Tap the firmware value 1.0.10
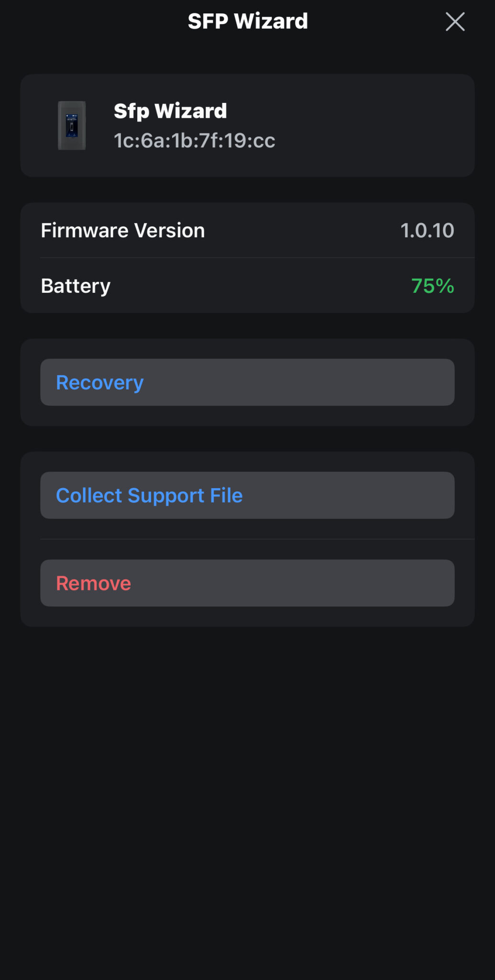Screen dimensions: 495x980 [427, 231]
